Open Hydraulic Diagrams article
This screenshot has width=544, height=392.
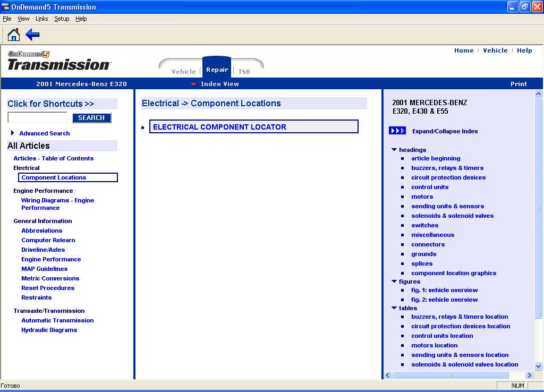click(49, 330)
